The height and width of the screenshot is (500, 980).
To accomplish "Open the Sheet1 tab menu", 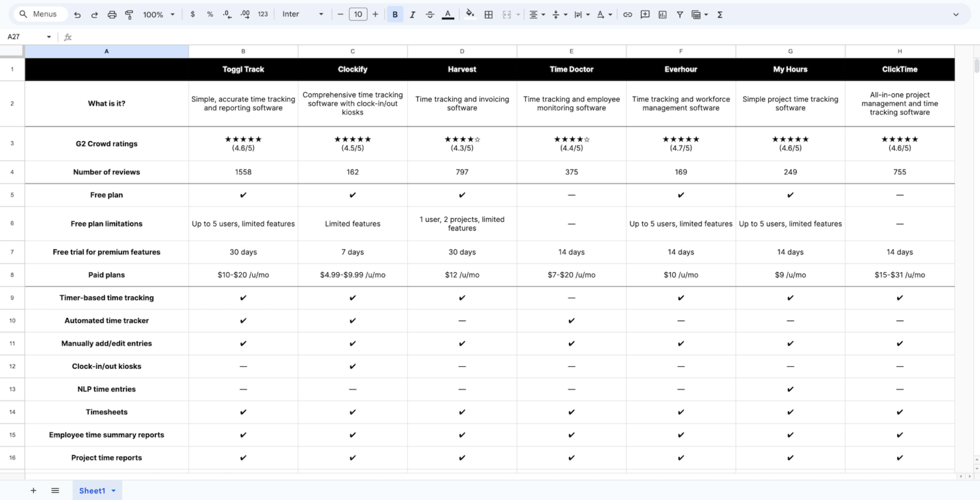I will click(x=112, y=490).
